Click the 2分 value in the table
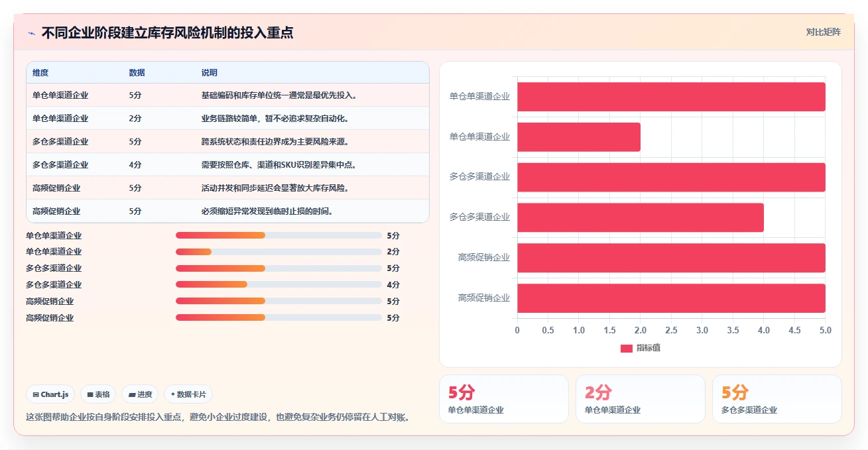Image resolution: width=868 pixels, height=450 pixels. point(135,119)
